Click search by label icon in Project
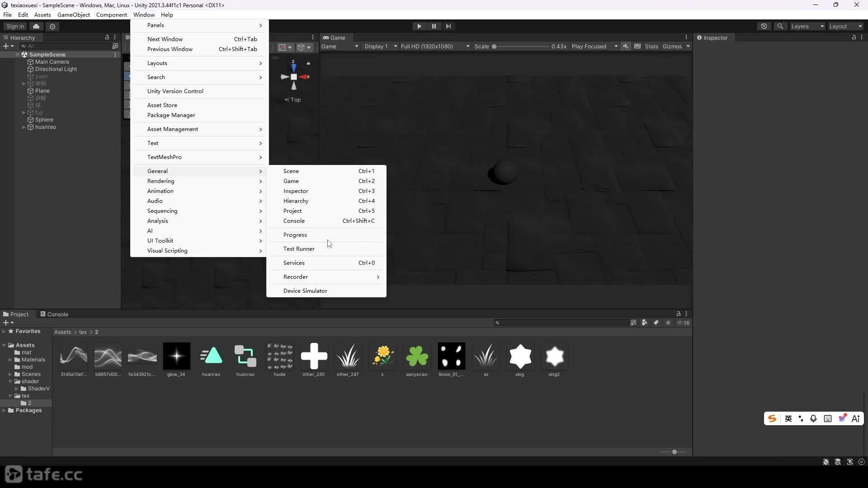Screen dimensions: 868x488 pos(656,323)
